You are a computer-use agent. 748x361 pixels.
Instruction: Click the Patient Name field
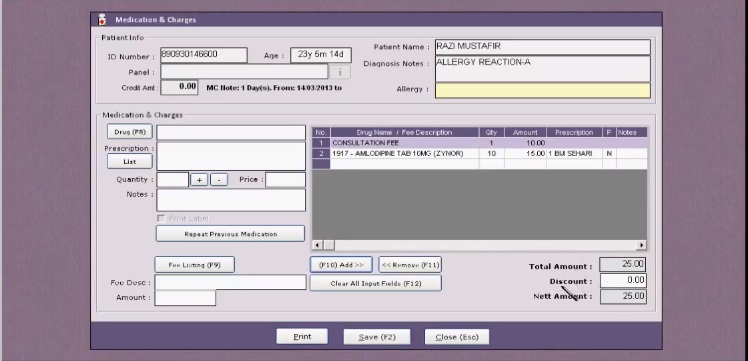[543, 47]
